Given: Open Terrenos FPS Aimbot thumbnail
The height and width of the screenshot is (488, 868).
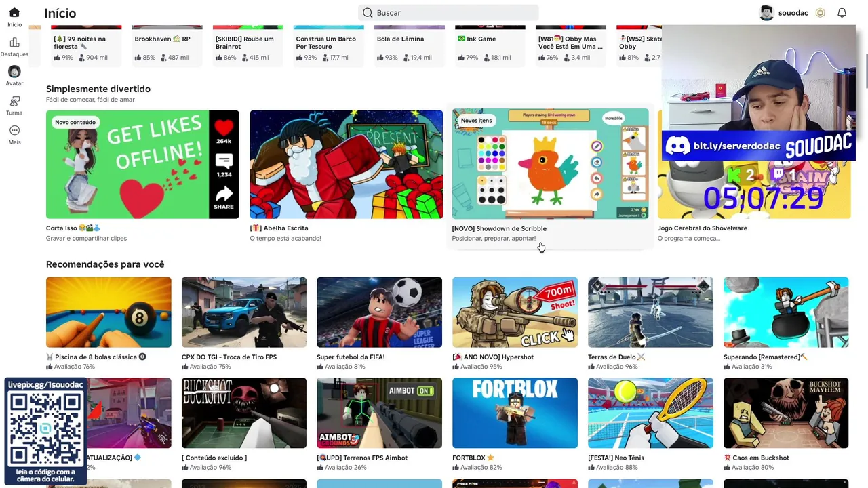Looking at the screenshot, I should (379, 413).
